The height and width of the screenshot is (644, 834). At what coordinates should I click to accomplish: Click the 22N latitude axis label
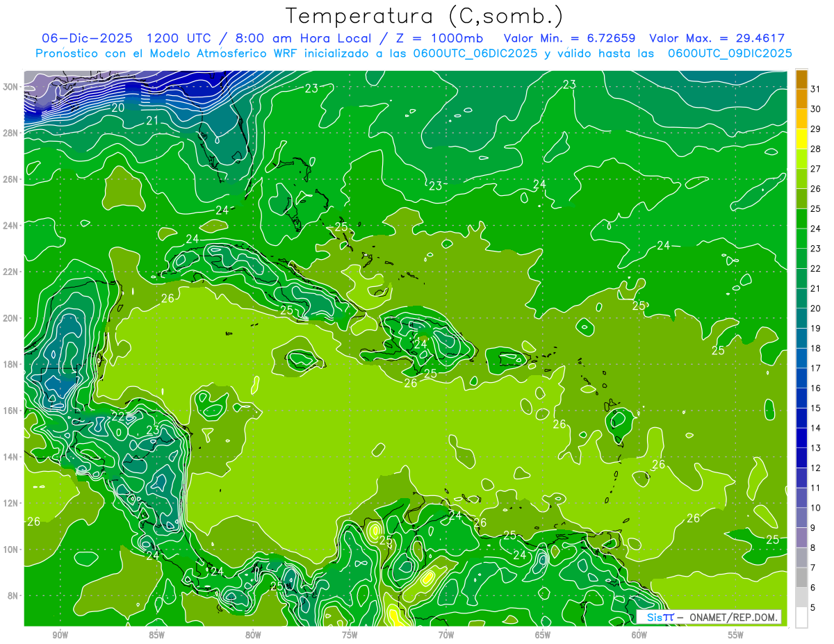tap(12, 272)
